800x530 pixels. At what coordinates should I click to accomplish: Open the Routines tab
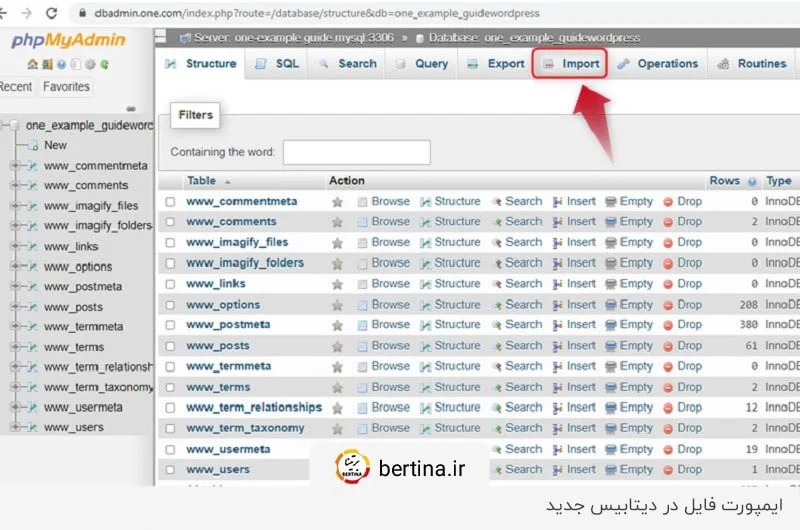(752, 64)
